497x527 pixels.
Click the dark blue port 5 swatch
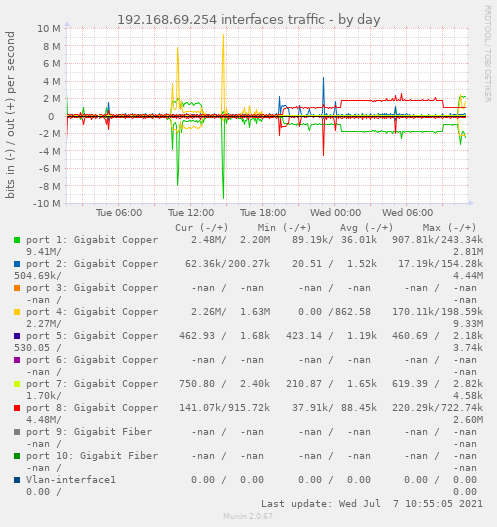tap(17, 336)
